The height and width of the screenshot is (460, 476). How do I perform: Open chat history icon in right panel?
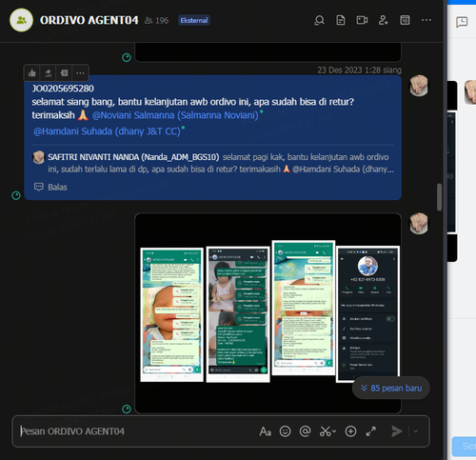point(462,22)
